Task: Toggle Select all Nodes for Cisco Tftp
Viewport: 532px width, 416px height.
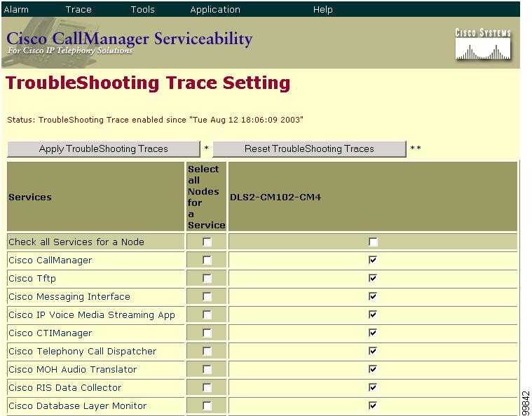Action: pyautogui.click(x=207, y=278)
